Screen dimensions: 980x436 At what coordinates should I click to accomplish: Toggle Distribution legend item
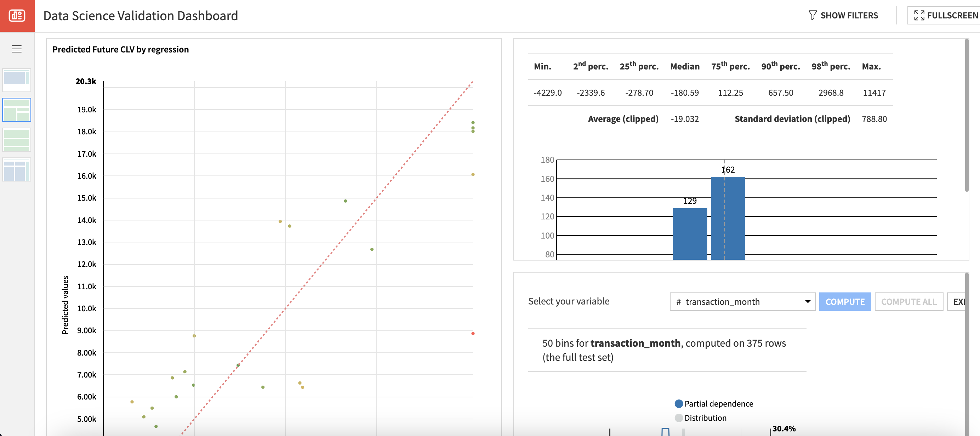tap(700, 418)
